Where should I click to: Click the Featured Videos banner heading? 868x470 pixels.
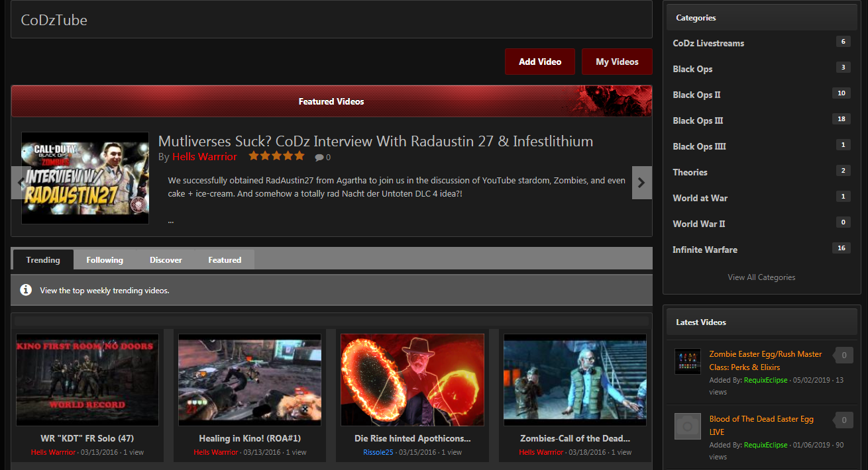tap(331, 101)
